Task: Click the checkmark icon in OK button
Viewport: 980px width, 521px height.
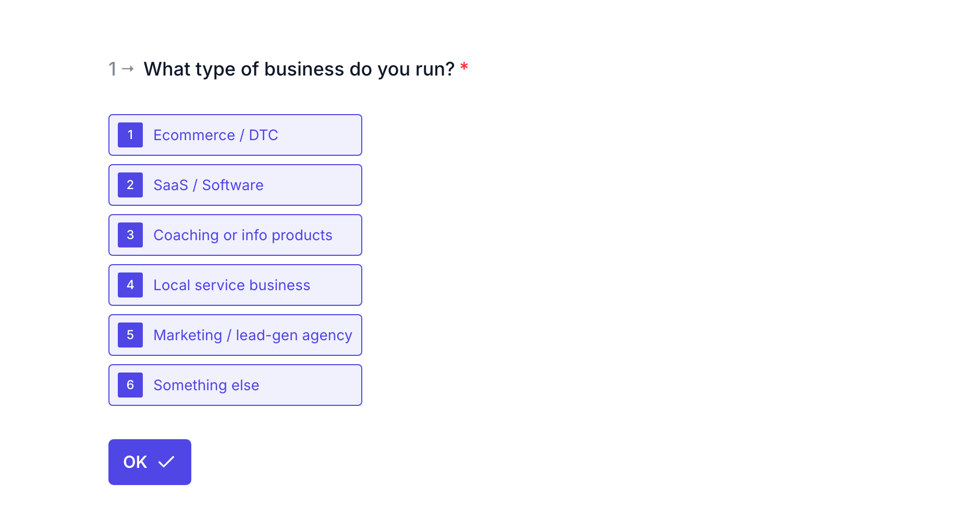Action: point(166,462)
